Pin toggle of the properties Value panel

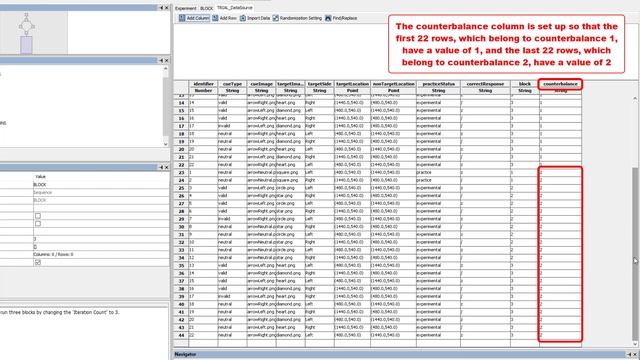point(161,167)
